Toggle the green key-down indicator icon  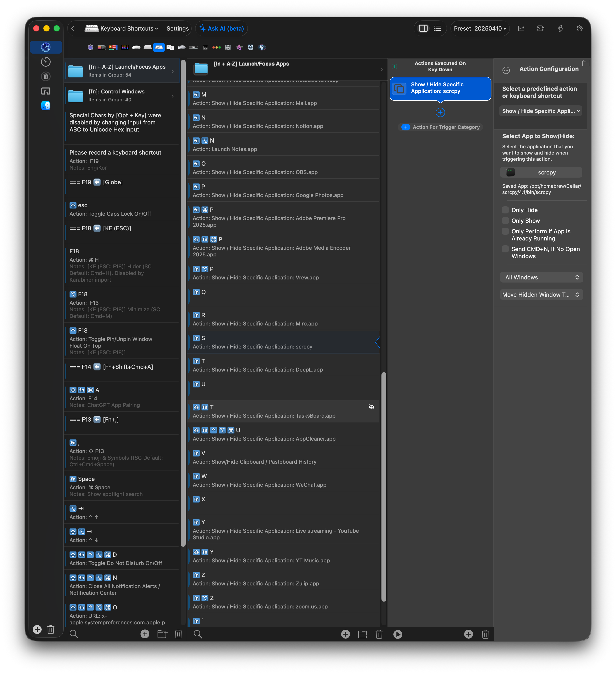click(395, 66)
